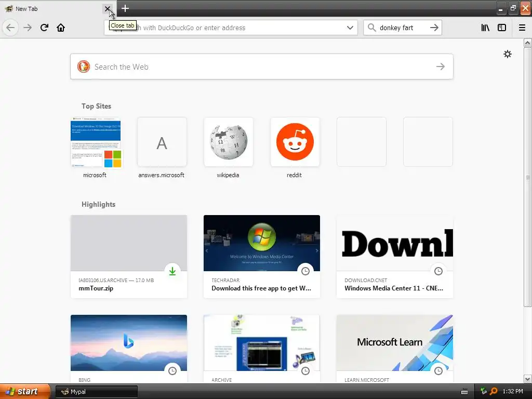Click the 'mmTour.zip' title text
The width and height of the screenshot is (532, 399).
(x=96, y=288)
